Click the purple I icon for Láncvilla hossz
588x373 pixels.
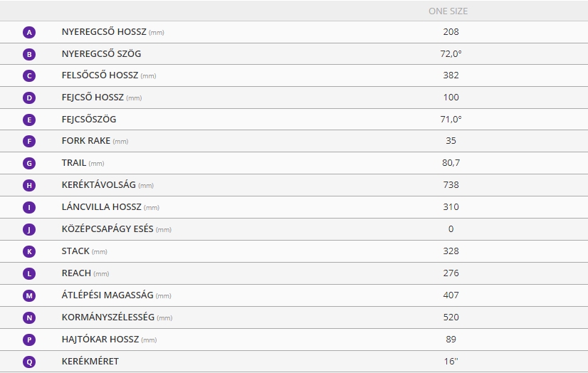[29, 207]
